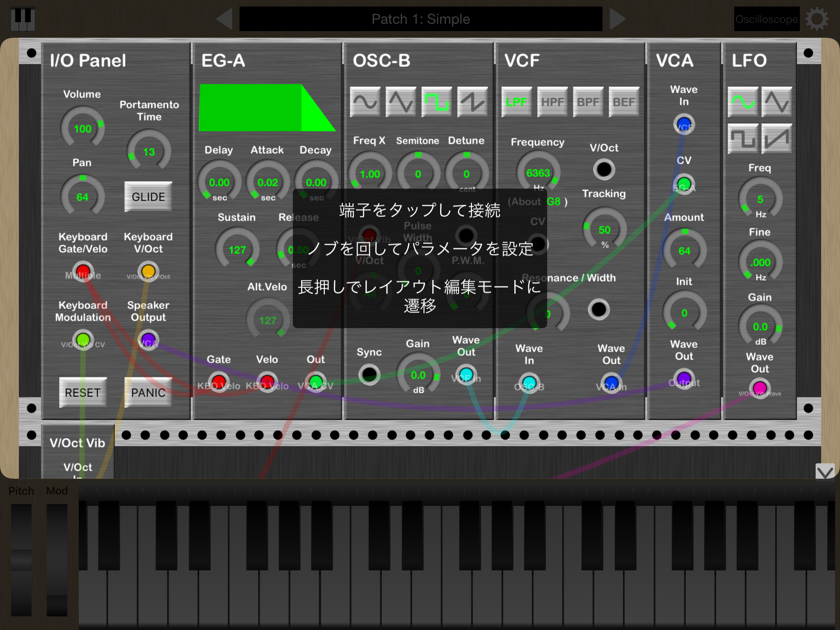Open the Oscilloscope view
Viewport: 840px width, 630px height.
click(767, 19)
